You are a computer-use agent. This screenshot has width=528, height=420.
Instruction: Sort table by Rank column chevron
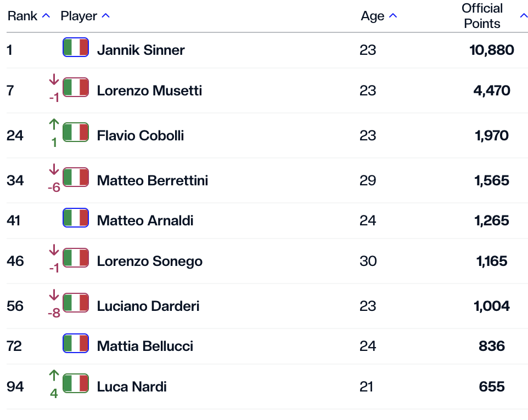[46, 16]
